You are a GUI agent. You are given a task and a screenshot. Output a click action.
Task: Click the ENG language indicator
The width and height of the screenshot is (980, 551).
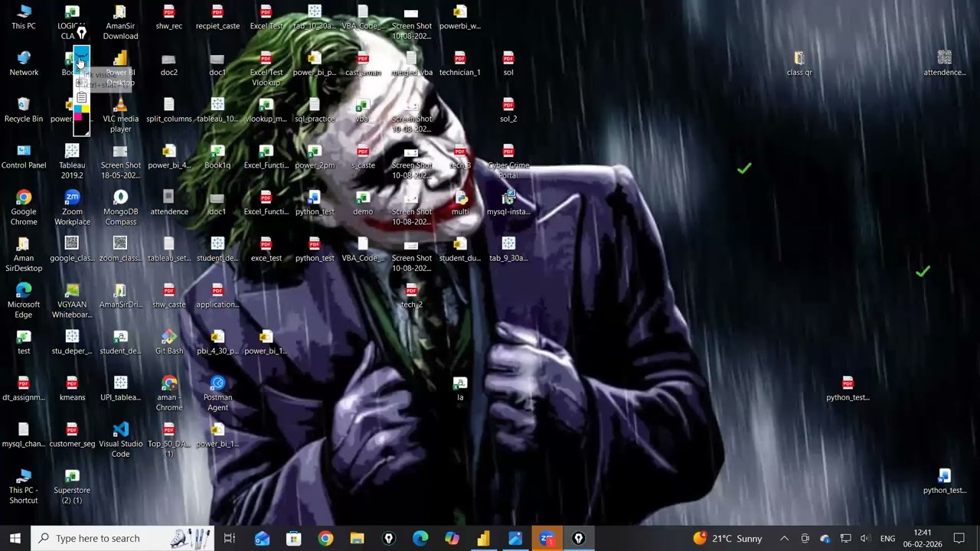[887, 538]
